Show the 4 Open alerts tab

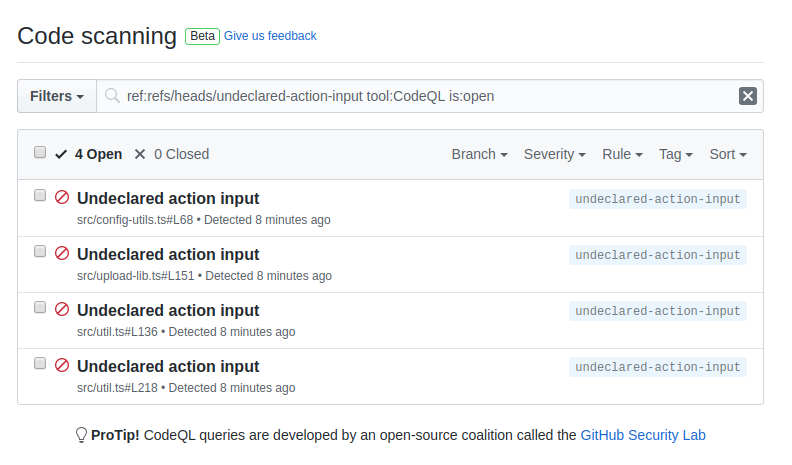click(89, 154)
